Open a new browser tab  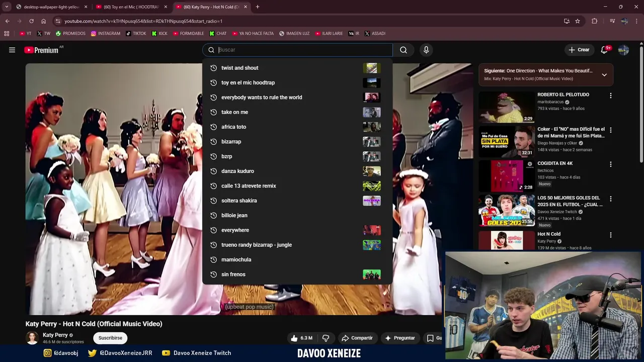point(257,7)
